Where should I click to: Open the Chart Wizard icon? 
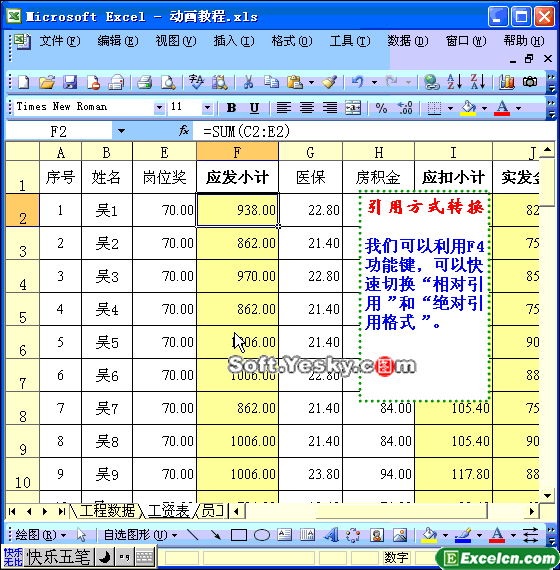click(x=507, y=82)
